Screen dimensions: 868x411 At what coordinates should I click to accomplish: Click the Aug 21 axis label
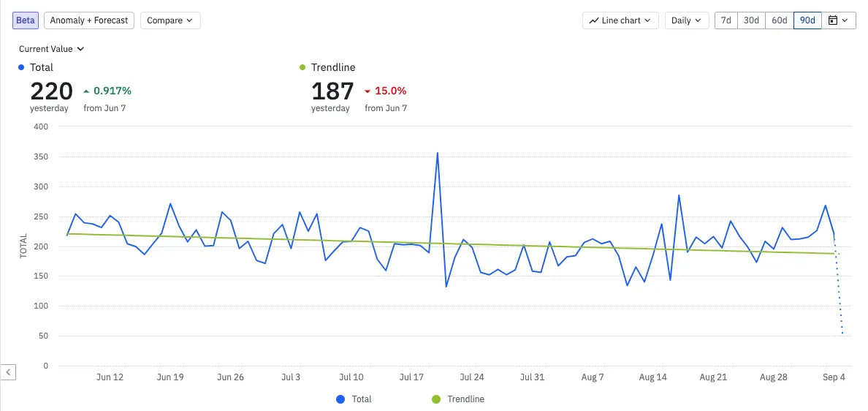click(713, 377)
